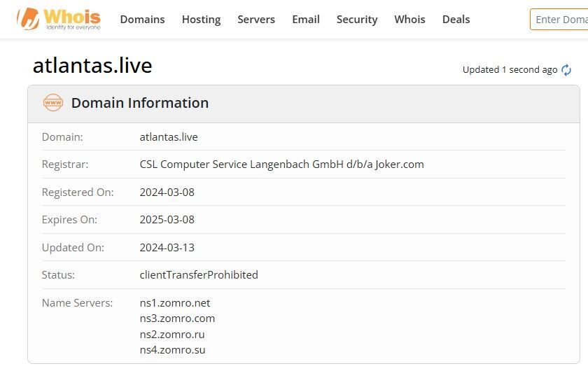Image resolution: width=588 pixels, height=371 pixels.
Task: Click the Status: field label
Action: [58, 275]
